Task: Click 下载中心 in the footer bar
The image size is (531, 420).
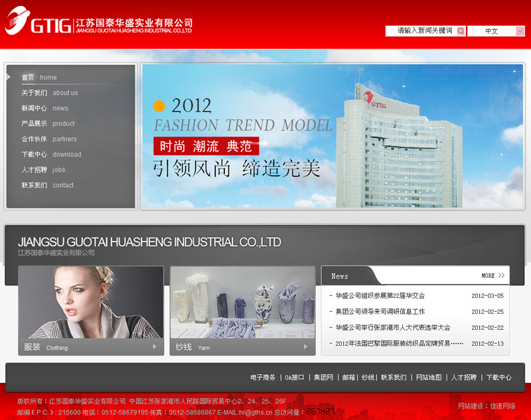Action: (499, 378)
